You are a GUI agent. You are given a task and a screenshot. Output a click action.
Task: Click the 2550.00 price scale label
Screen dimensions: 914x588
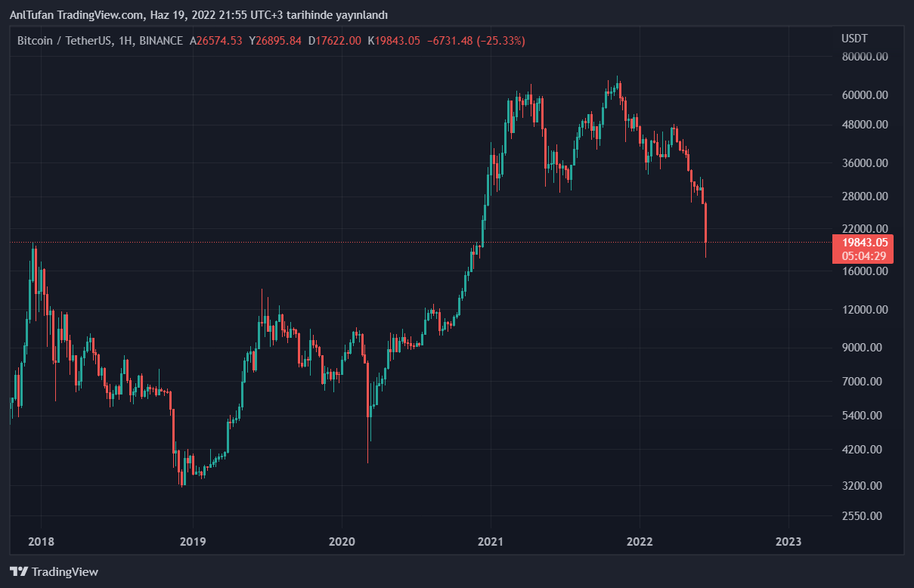pos(862,516)
